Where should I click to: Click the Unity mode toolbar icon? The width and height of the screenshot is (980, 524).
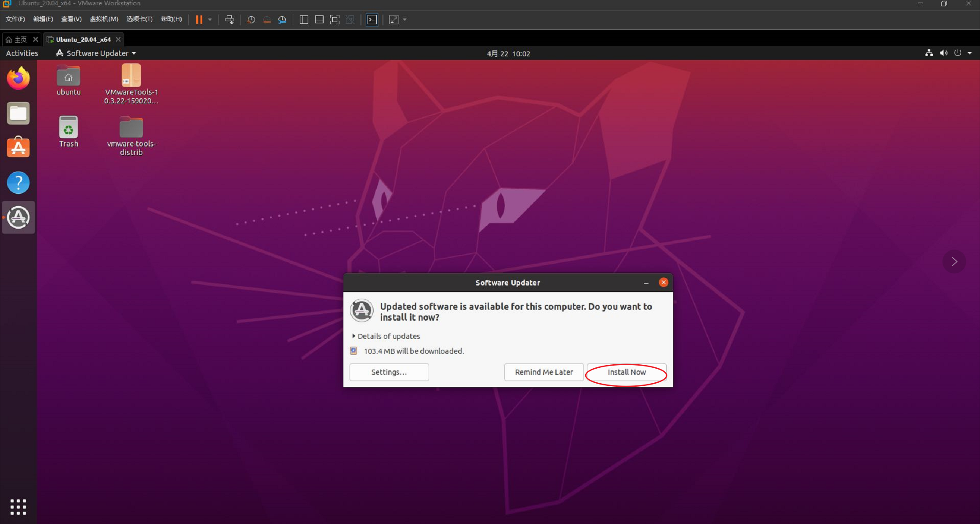[350, 19]
